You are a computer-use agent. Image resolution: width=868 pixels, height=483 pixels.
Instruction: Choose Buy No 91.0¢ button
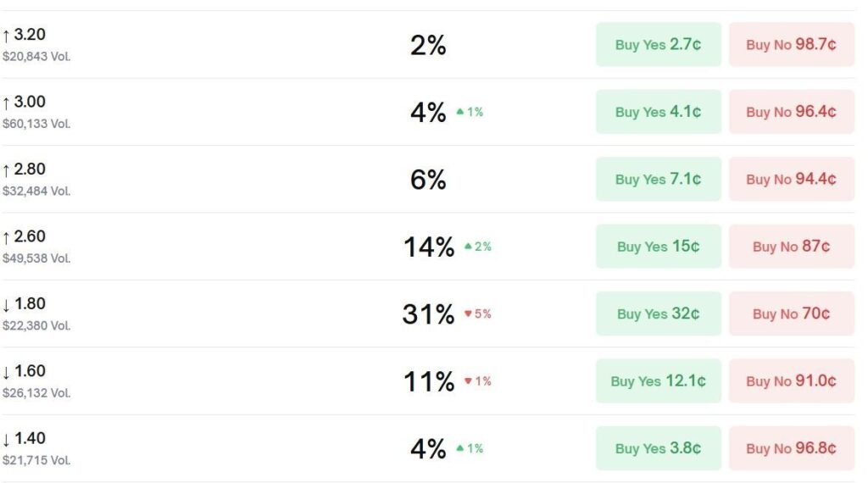coord(791,381)
